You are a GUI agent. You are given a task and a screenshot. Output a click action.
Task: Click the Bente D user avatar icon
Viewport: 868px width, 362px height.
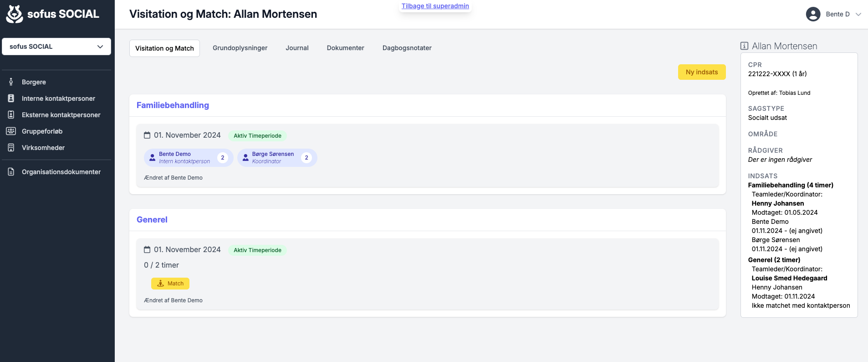[x=813, y=14]
